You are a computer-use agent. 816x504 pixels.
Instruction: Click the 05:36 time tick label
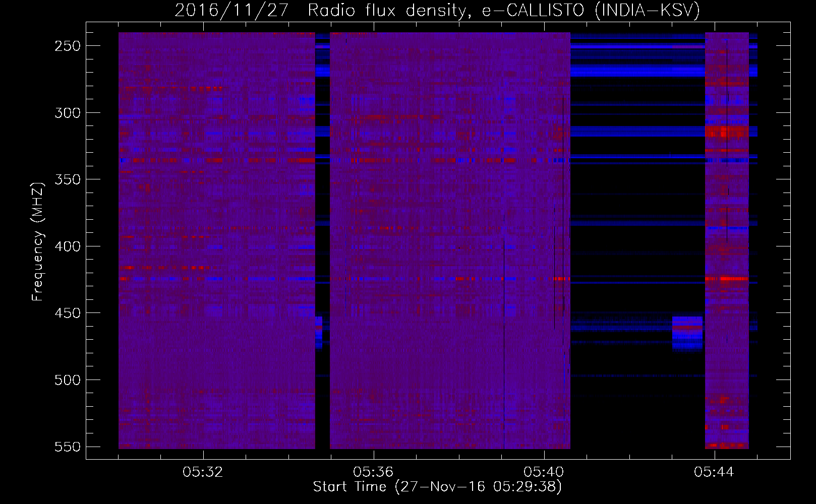(x=374, y=472)
